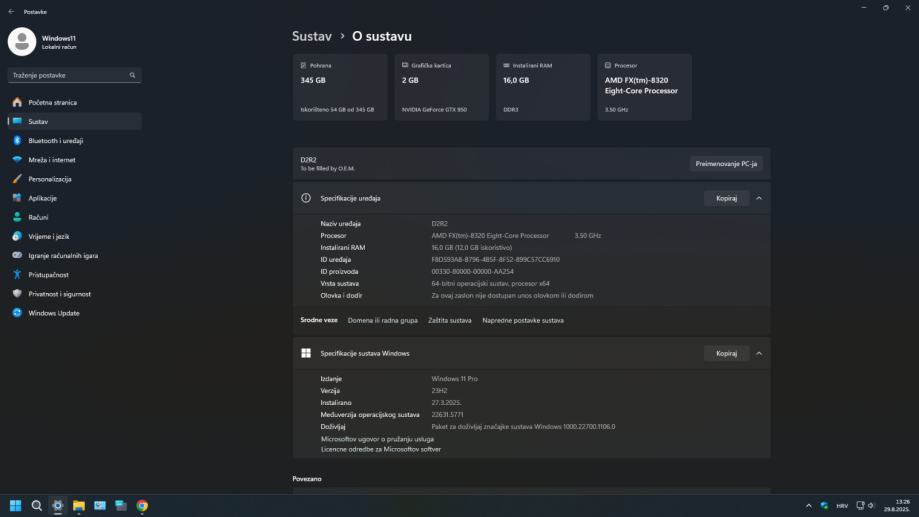Go back using the arrow in title bar
The height and width of the screenshot is (517, 919).
(11, 12)
